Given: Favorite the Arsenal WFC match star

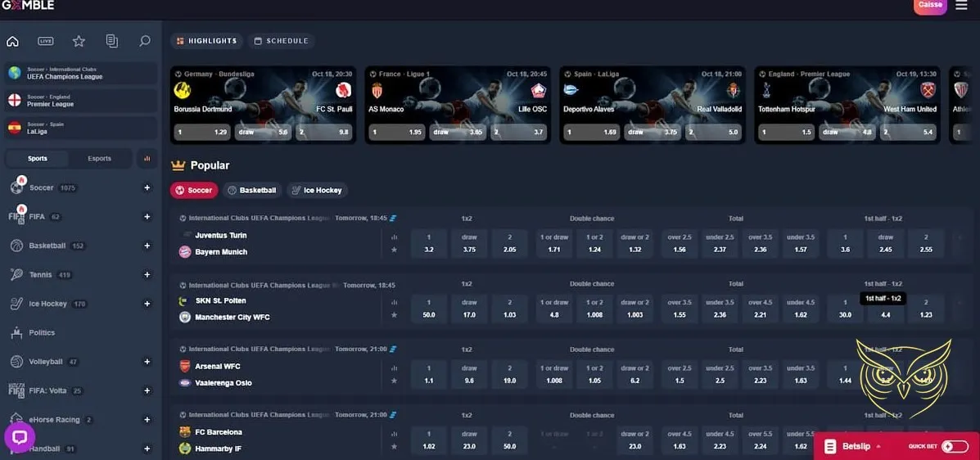Looking at the screenshot, I should pos(394,381).
